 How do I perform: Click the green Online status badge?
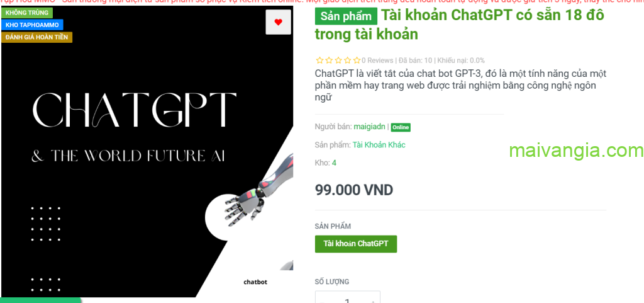pyautogui.click(x=401, y=127)
